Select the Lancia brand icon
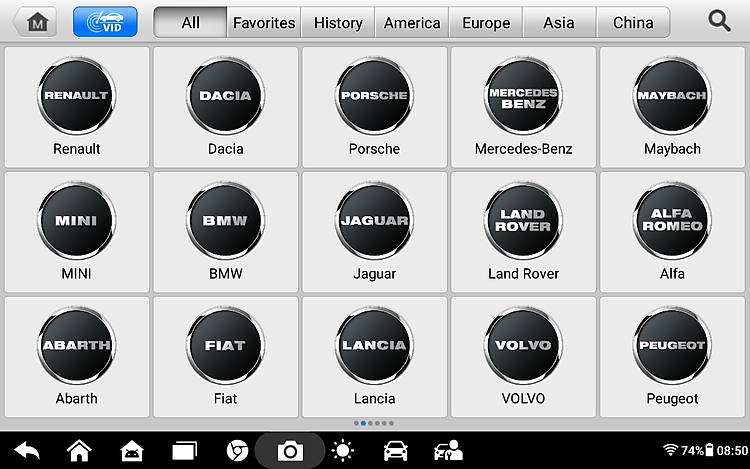750x469 pixels. [x=375, y=346]
